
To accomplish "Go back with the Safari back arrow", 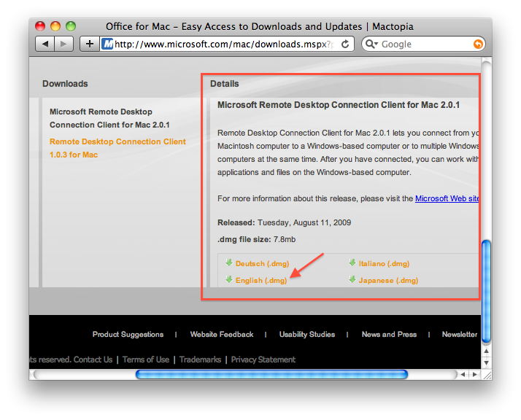I will click(45, 44).
